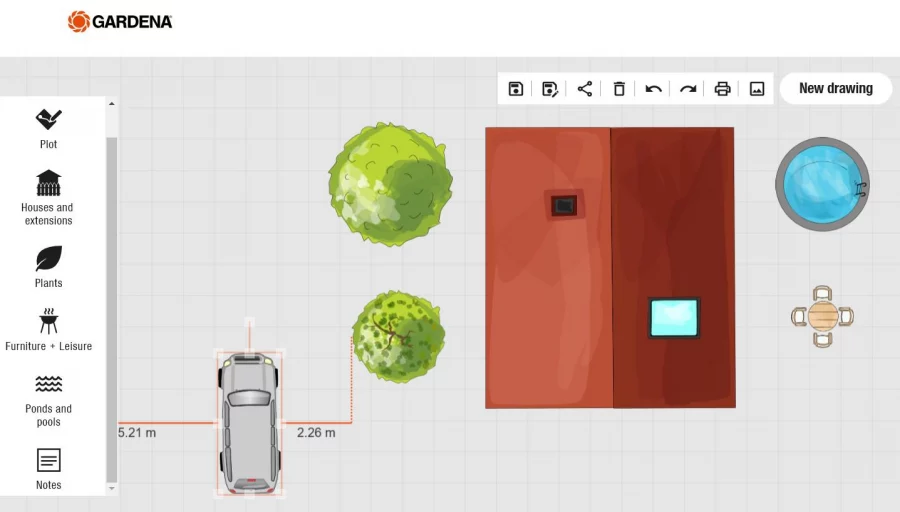The image size is (900, 512).
Task: Click the sidebar scrollbar thumb
Action: [111, 310]
